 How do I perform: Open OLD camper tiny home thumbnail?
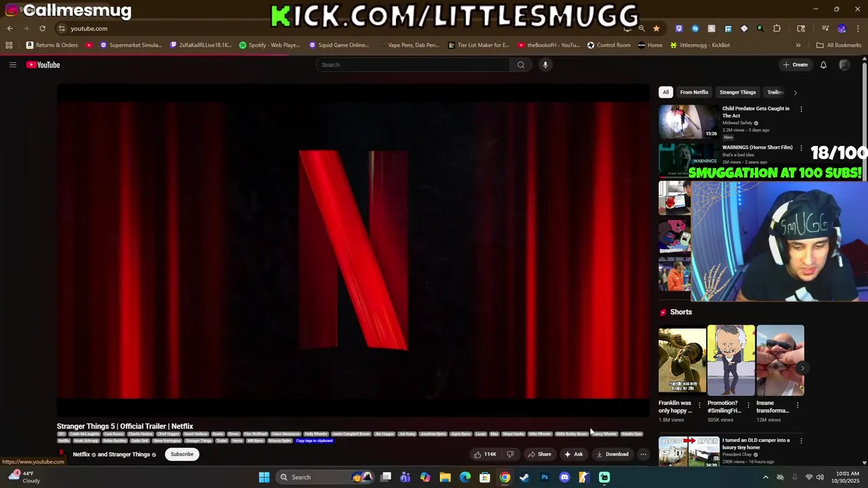click(689, 452)
